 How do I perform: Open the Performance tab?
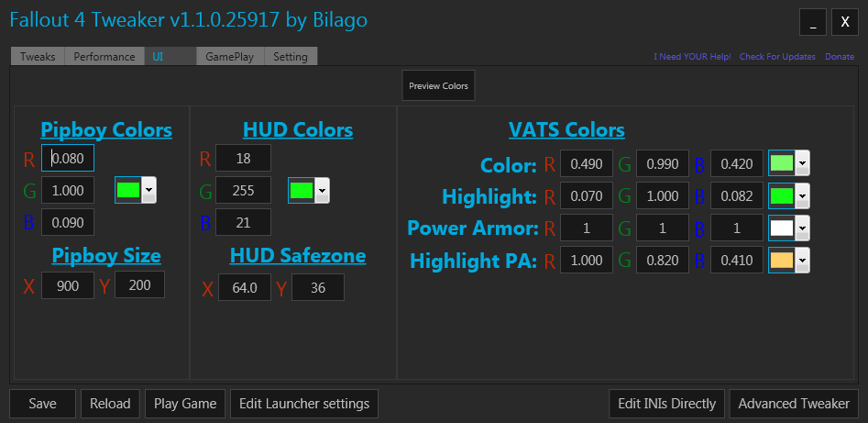point(104,57)
